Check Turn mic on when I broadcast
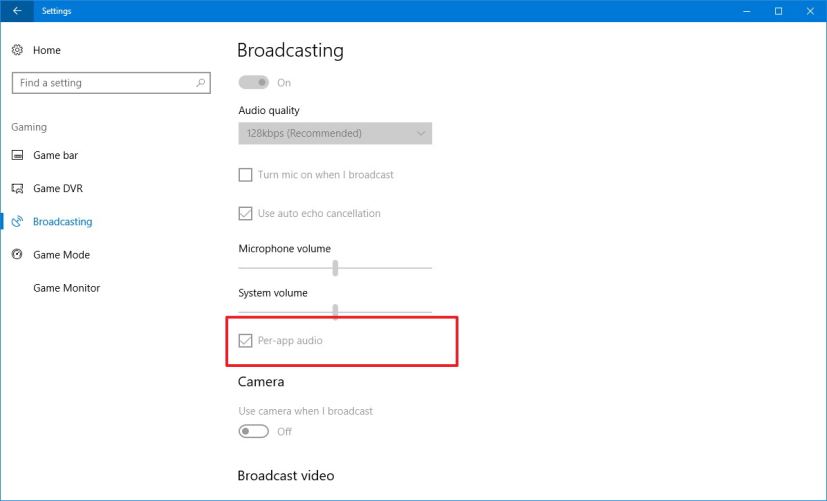 tap(245, 175)
